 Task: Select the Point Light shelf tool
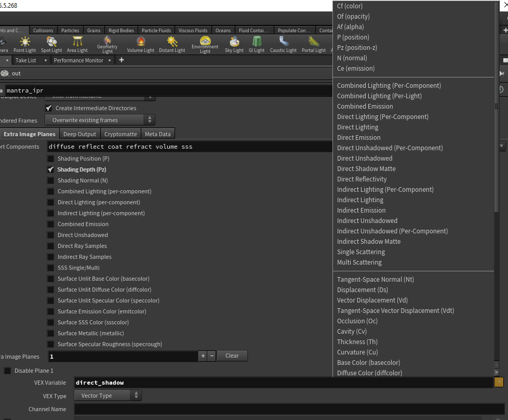pyautogui.click(x=24, y=44)
